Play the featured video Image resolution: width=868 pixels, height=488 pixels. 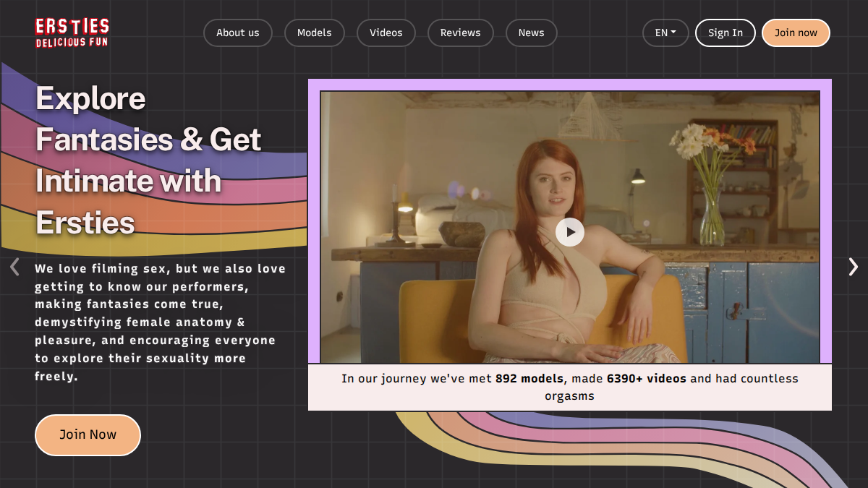click(570, 232)
